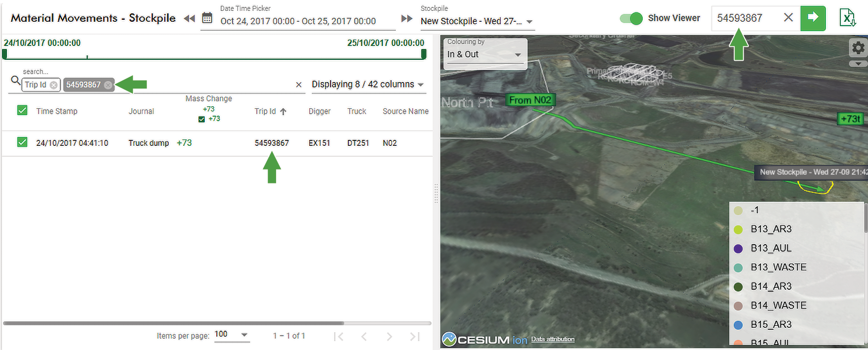Open viewer settings gear icon
Screen dimensions: 868x350
(x=858, y=48)
